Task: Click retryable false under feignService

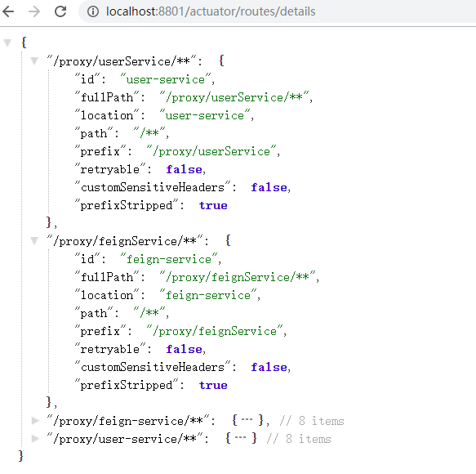Action: [184, 349]
